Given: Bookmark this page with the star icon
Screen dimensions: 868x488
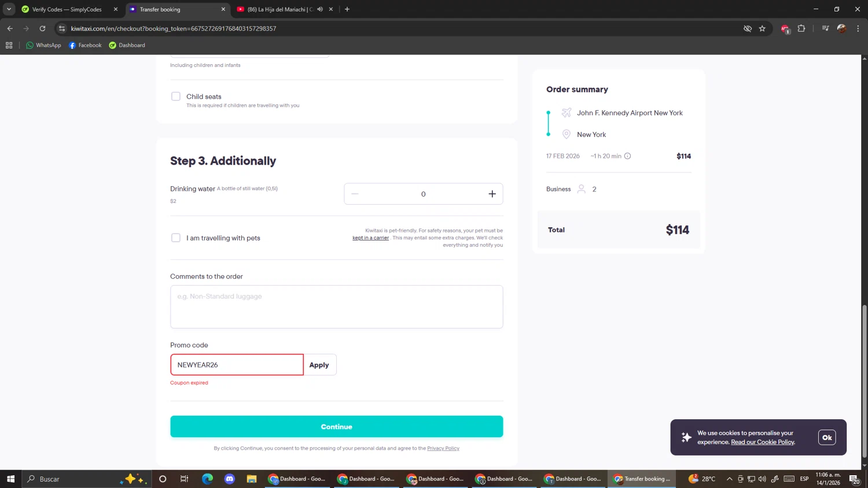Looking at the screenshot, I should point(762,28).
